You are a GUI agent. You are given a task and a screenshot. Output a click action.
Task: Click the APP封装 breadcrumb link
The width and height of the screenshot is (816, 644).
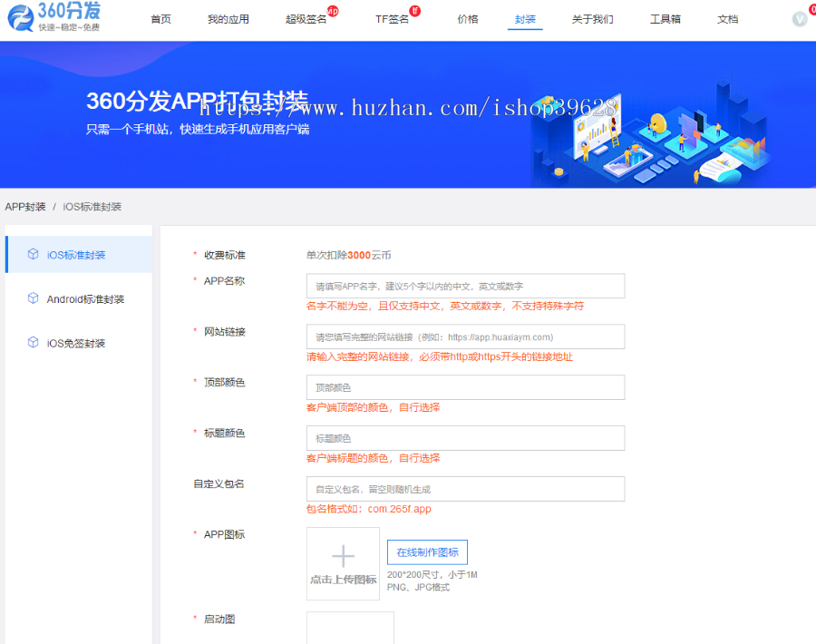pyautogui.click(x=25, y=207)
